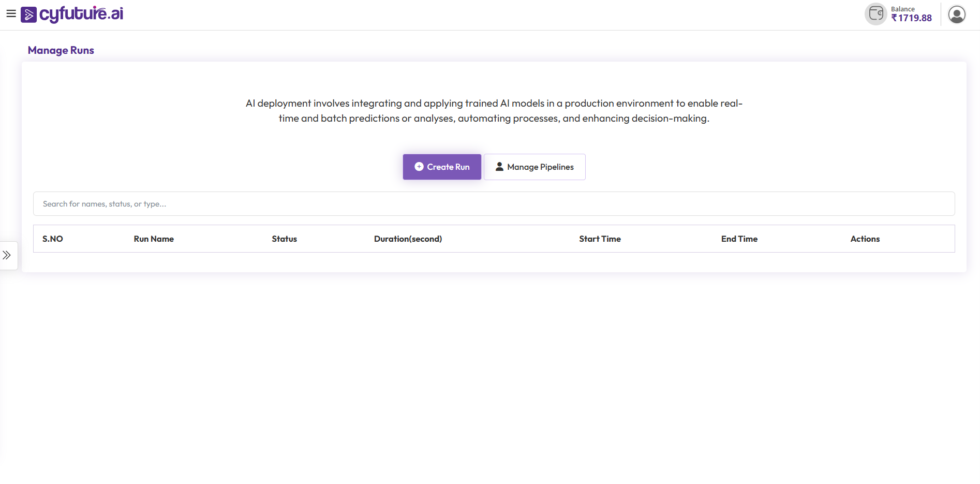The image size is (980, 484).
Task: Click the Manage Runs page heading
Action: [x=61, y=50]
